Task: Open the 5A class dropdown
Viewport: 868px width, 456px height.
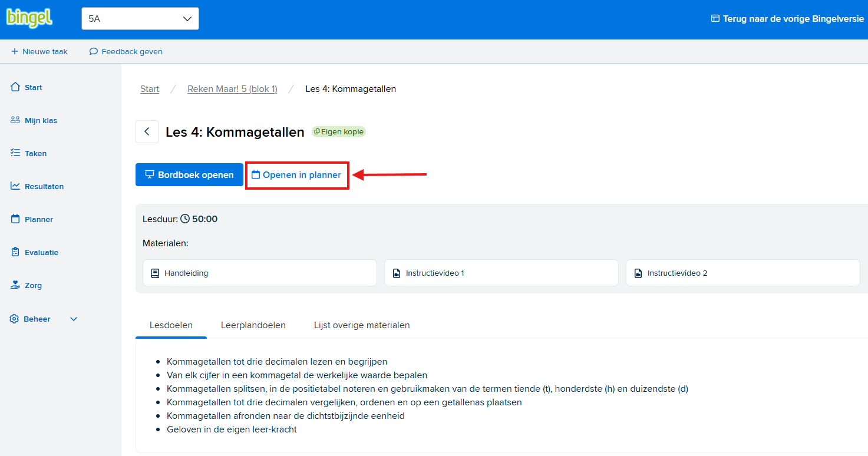Action: pos(140,19)
